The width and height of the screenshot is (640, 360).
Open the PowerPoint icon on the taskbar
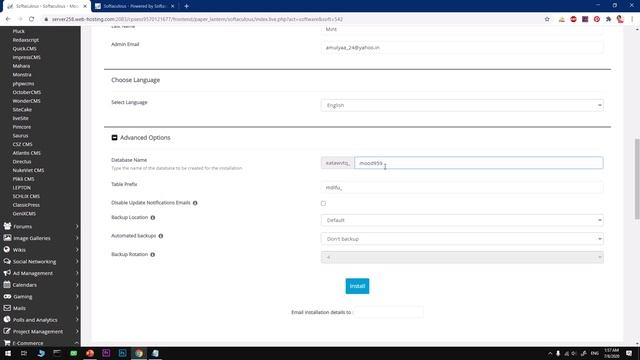[x=90, y=353]
